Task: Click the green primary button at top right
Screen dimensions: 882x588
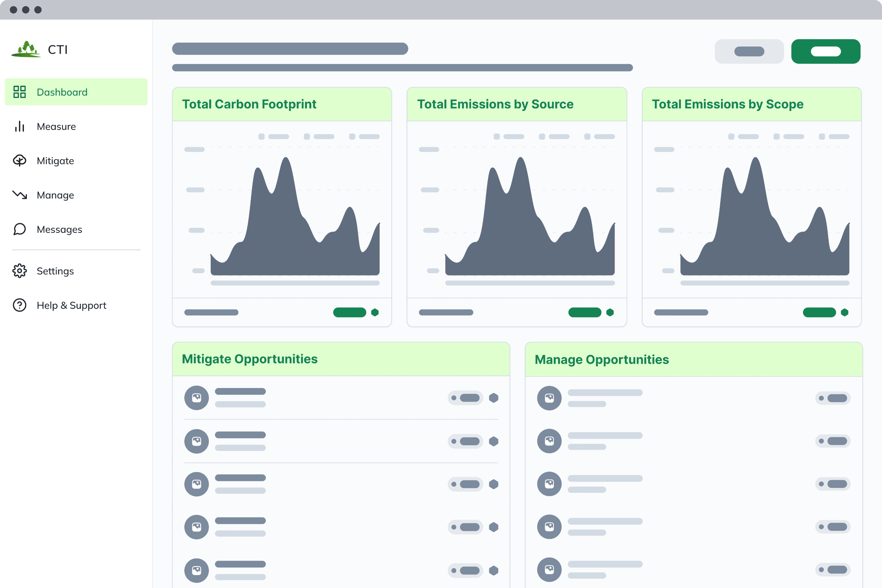Action: pos(826,51)
